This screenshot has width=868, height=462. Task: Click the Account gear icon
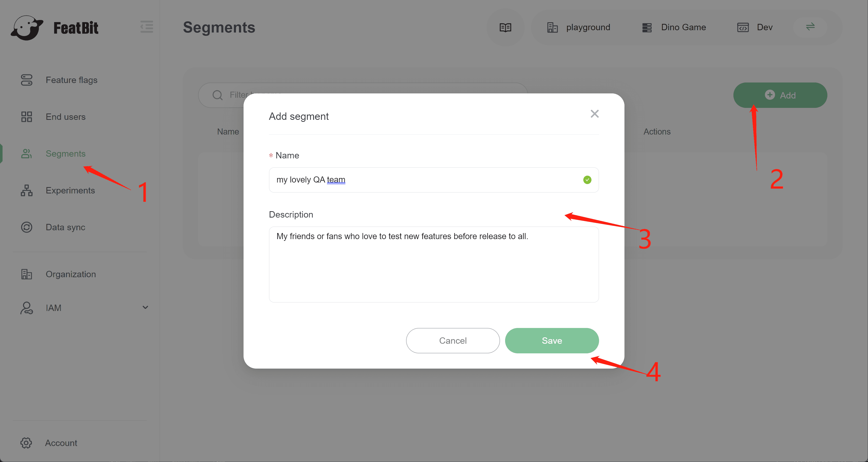(26, 443)
